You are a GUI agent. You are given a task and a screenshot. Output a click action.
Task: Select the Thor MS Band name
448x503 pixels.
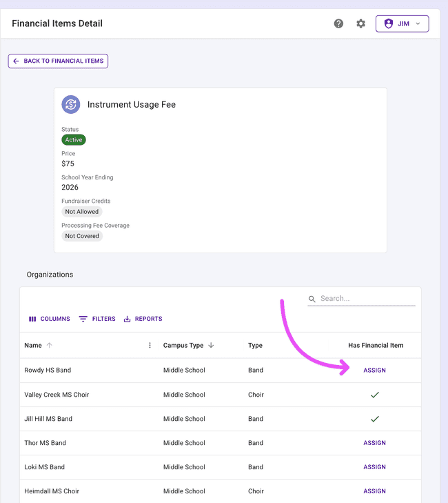(45, 443)
